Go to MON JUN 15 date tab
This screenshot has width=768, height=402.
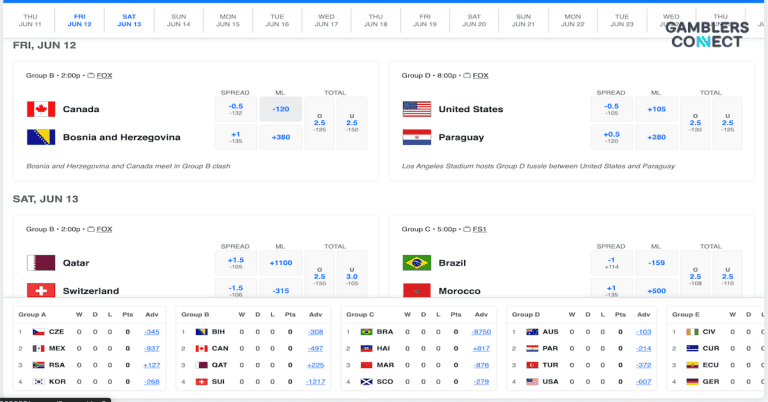[x=228, y=20]
